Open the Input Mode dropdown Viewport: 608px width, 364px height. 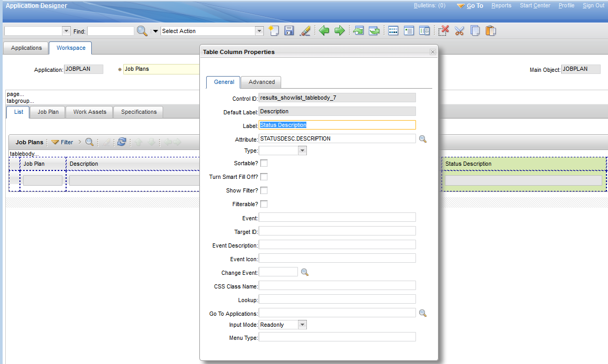(x=302, y=324)
